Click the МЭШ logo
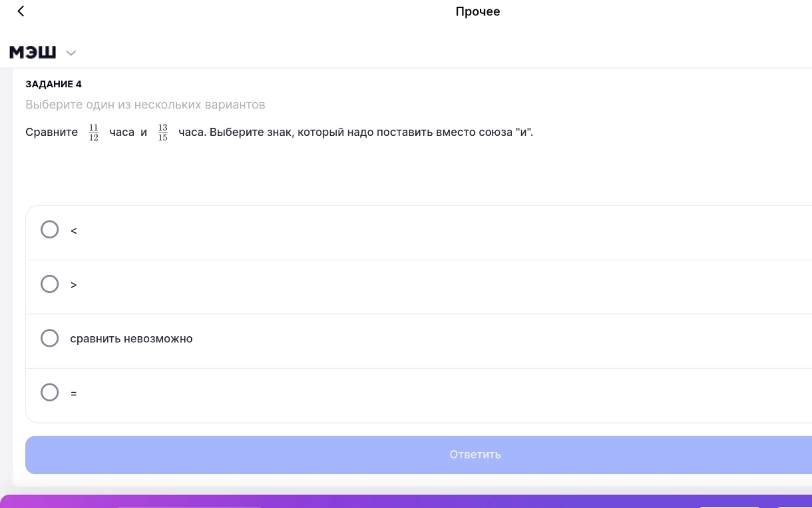Screen dimensions: 812x508 (x=33, y=53)
